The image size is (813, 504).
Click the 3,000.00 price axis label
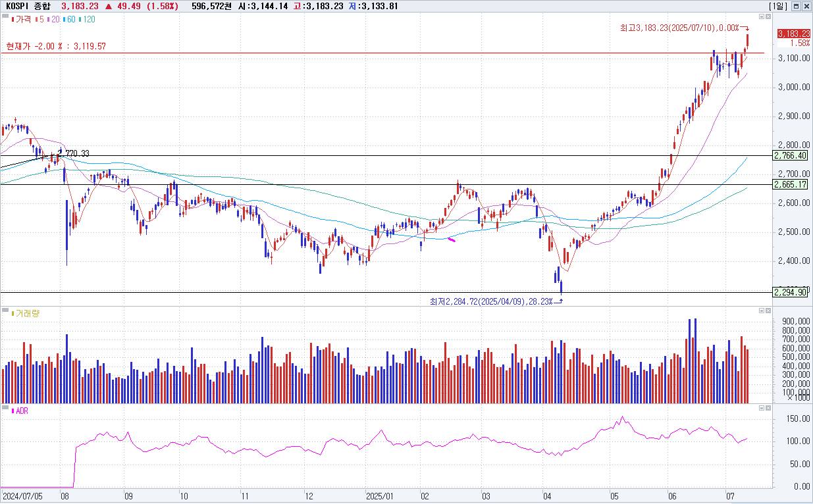pos(793,88)
